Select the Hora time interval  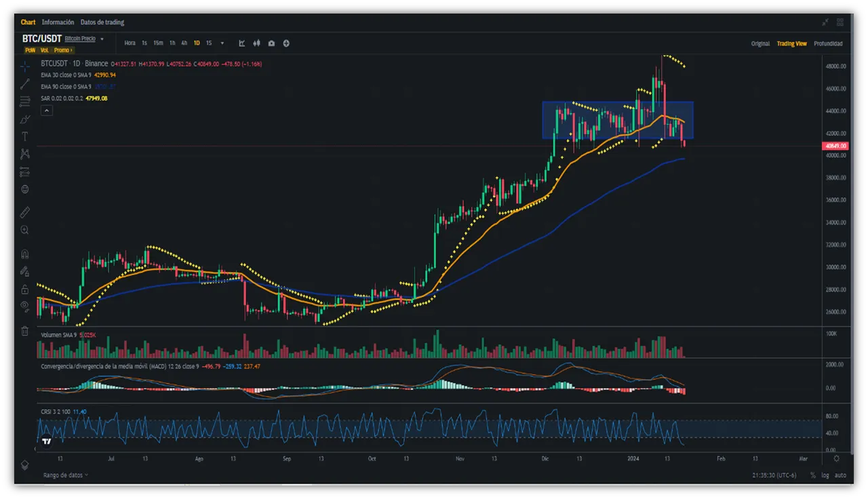pos(130,43)
